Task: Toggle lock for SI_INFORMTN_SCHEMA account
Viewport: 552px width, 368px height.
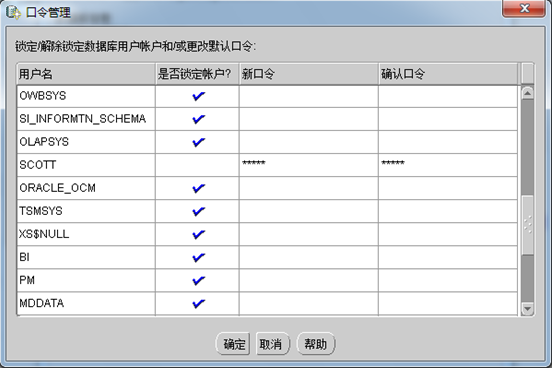Action: coord(199,119)
